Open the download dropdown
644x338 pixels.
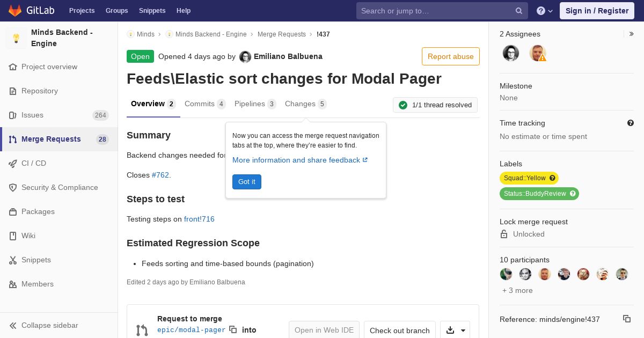click(455, 330)
